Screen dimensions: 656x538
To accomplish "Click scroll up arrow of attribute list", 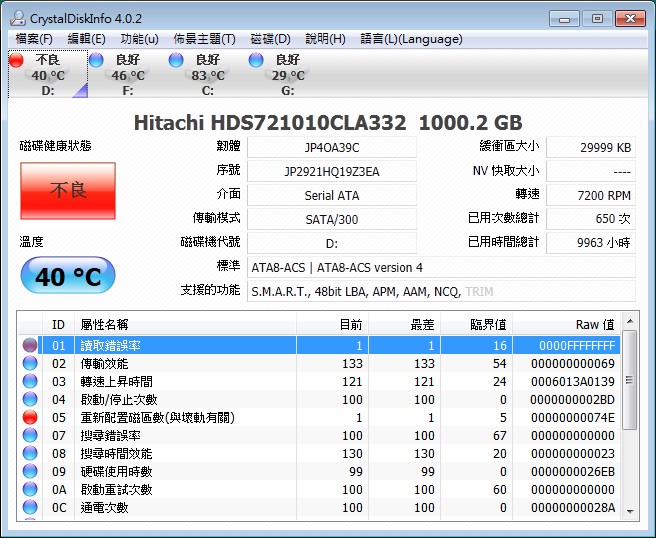I will tap(630, 321).
